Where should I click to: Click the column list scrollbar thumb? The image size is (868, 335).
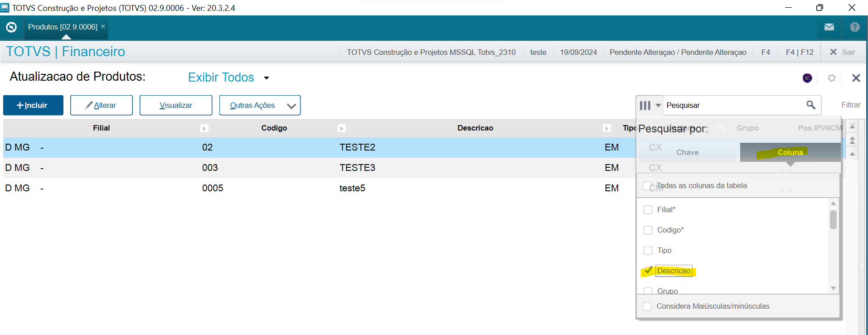[x=833, y=219]
